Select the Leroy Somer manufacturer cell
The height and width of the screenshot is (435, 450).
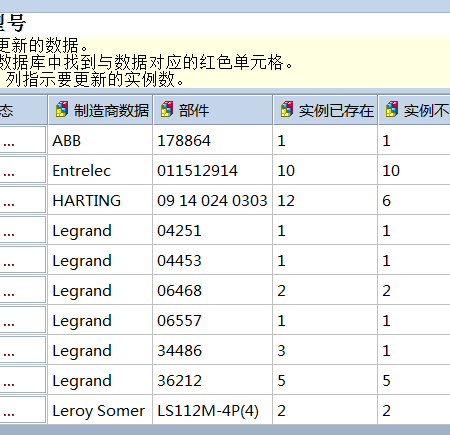point(100,410)
